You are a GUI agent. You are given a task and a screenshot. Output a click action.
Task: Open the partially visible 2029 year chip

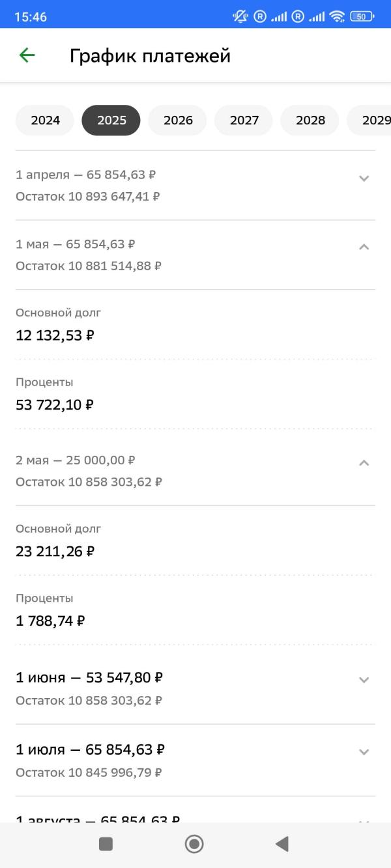[x=369, y=120]
